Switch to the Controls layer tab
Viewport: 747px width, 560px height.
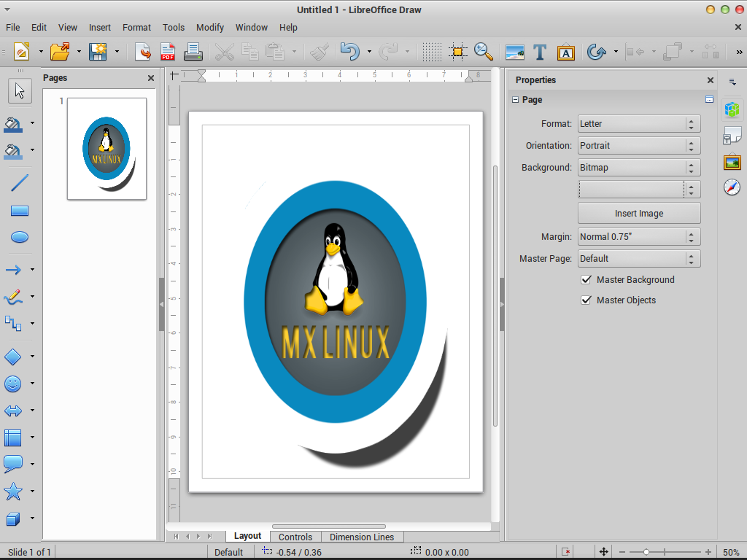point(295,537)
